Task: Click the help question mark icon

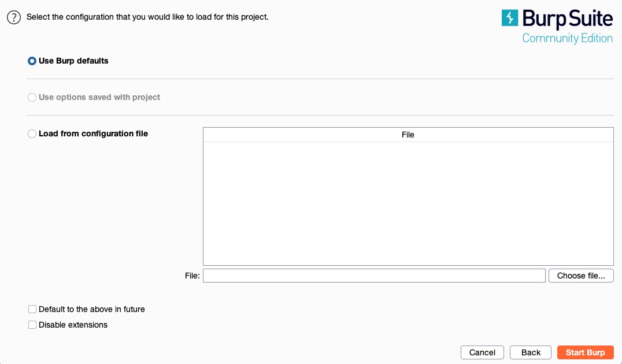Action: coord(13,17)
